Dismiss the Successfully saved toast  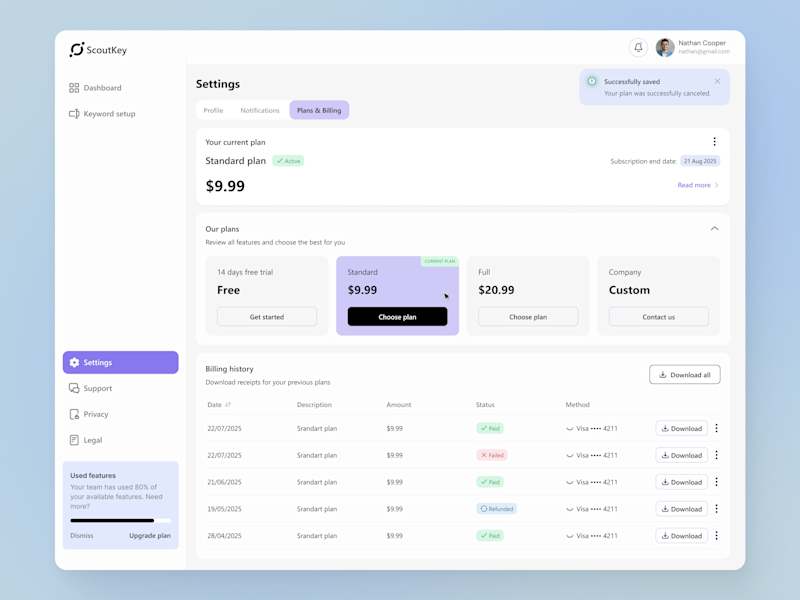(x=717, y=81)
